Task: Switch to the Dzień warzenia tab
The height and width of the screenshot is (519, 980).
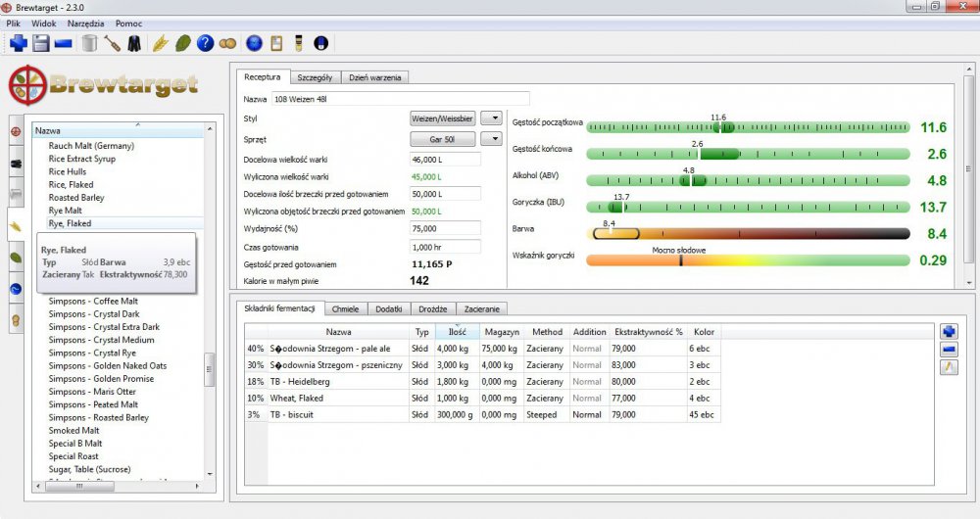Action: click(x=377, y=77)
